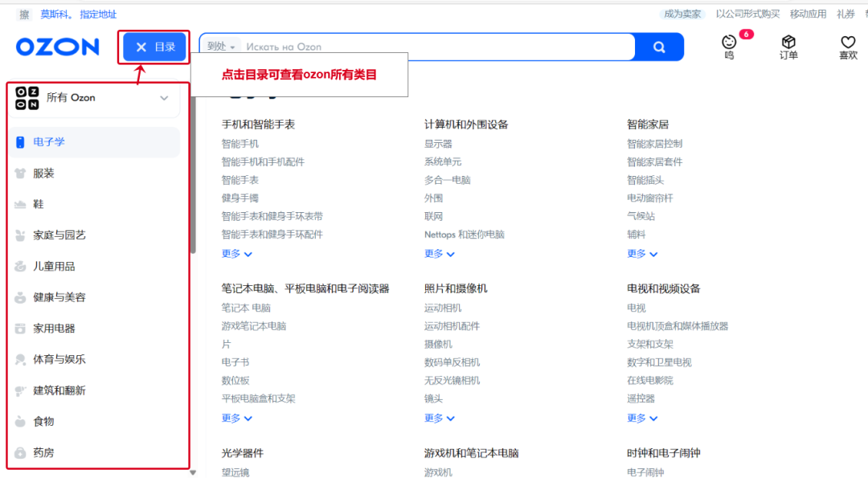Viewport: 868px width, 482px height.
Task: Open the 到处 search scope dropdown
Action: [220, 47]
